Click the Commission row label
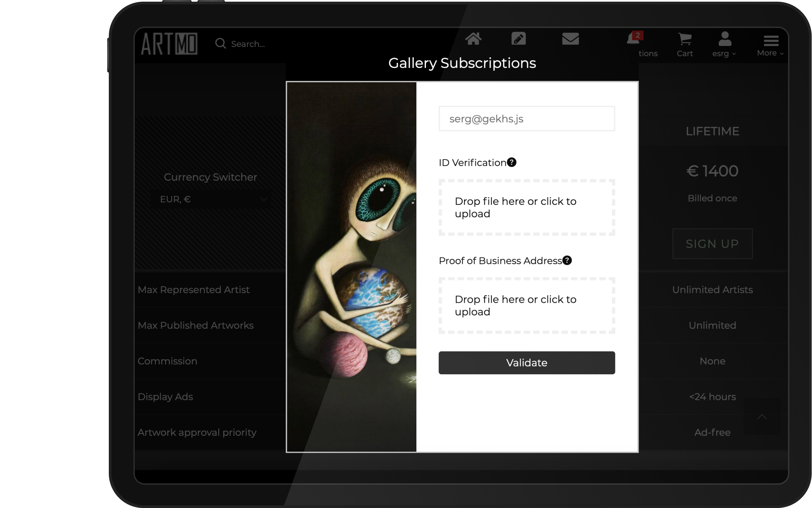The image size is (812, 508). tap(167, 361)
